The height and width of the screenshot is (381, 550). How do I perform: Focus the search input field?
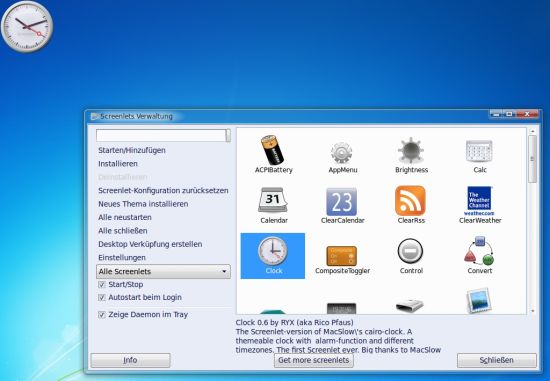click(161, 135)
